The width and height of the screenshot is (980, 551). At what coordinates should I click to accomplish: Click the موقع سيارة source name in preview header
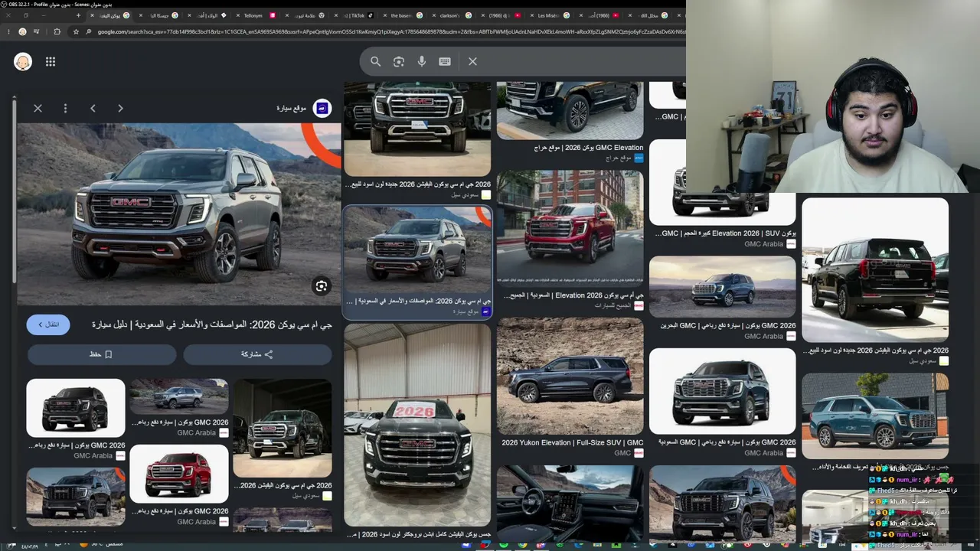click(x=292, y=109)
